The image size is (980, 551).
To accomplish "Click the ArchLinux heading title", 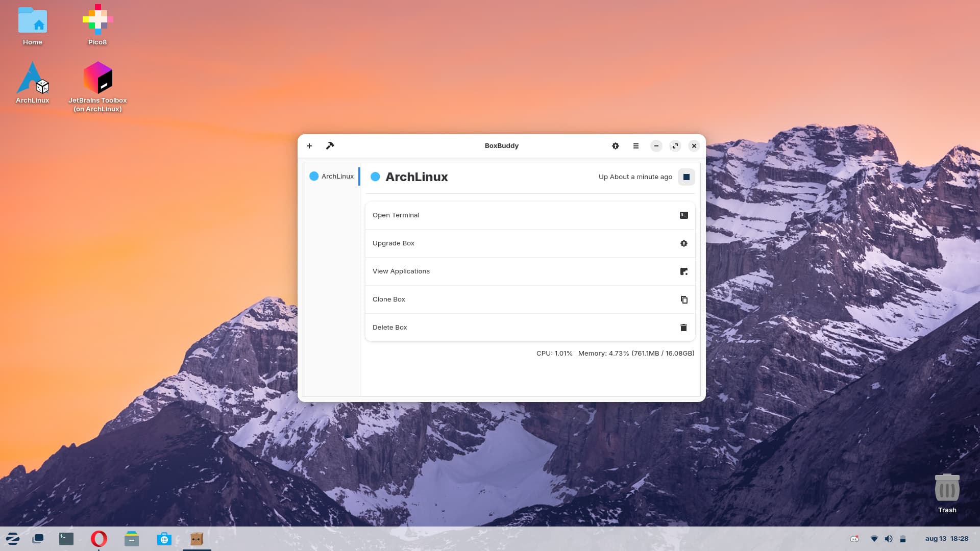I will 416,177.
